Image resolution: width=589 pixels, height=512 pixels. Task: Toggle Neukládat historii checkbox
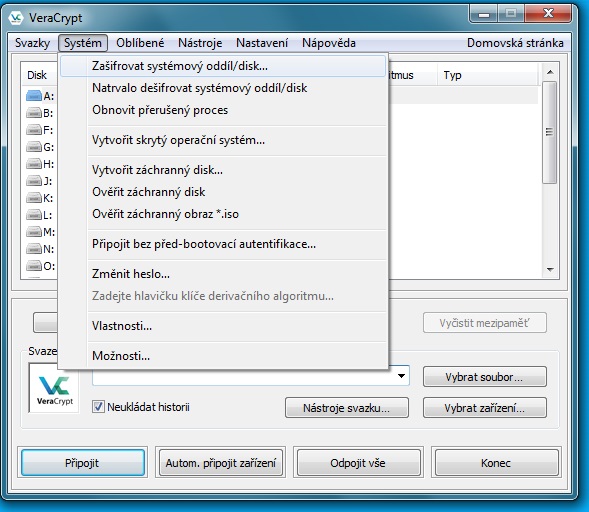pyautogui.click(x=98, y=407)
